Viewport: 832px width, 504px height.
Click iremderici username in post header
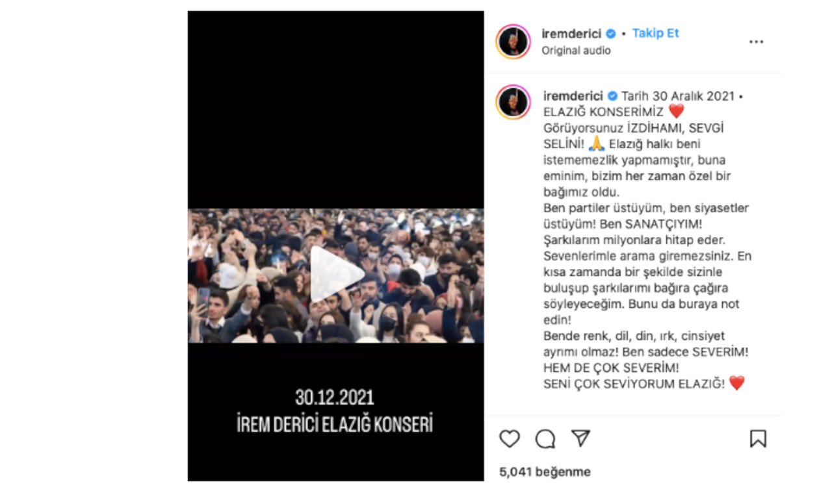(571, 34)
